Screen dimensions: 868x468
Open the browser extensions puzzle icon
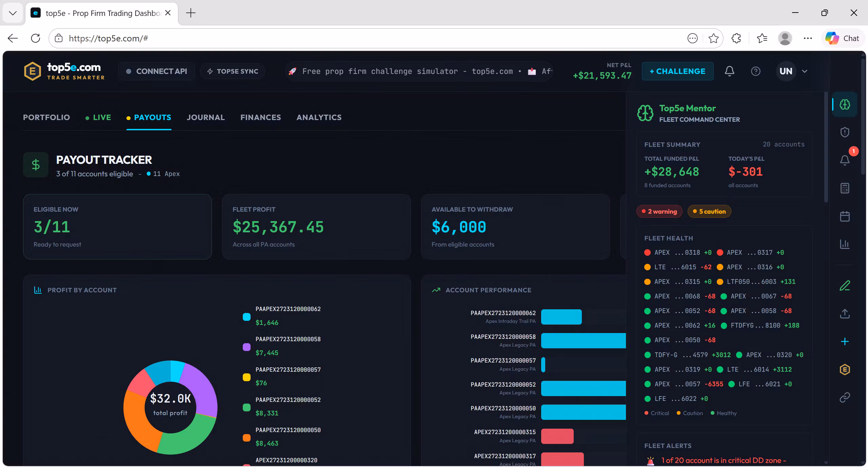(736, 38)
